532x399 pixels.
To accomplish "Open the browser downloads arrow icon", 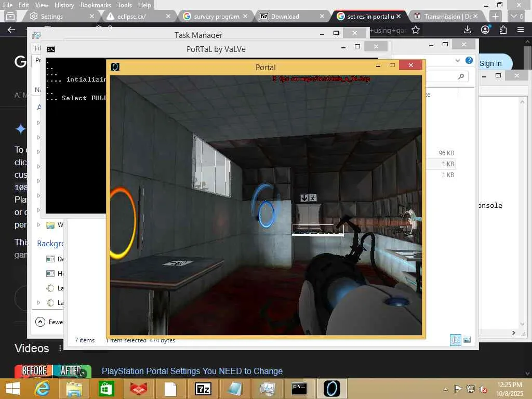I will (467, 30).
